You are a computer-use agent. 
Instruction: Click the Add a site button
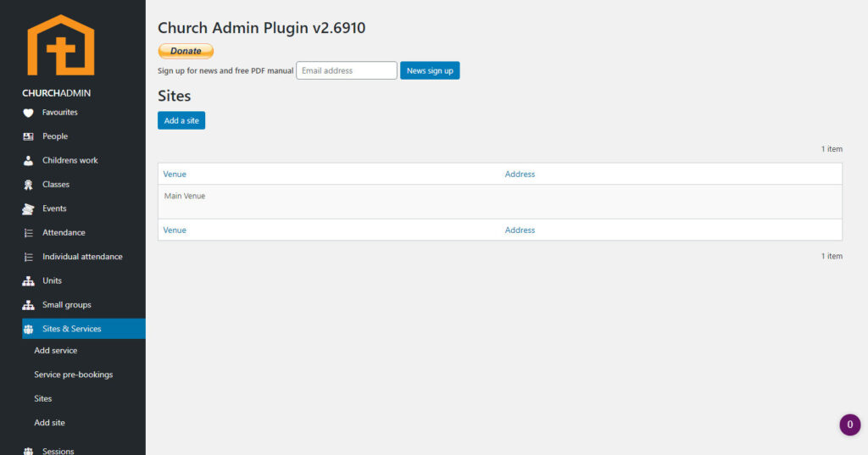(181, 120)
